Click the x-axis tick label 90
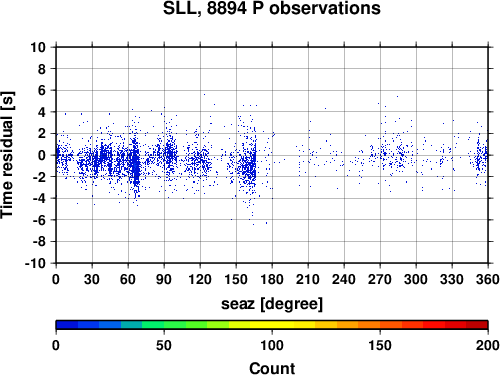This screenshot has height=375, width=500. [x=164, y=279]
